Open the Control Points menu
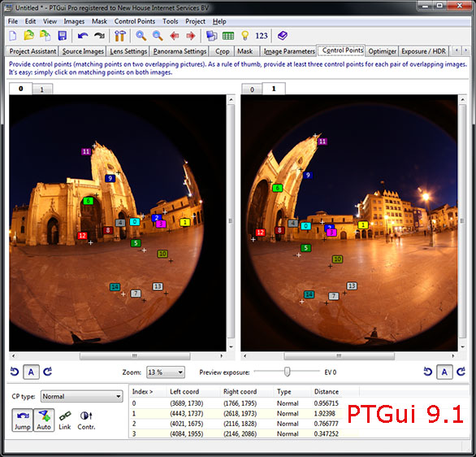Image resolution: width=476 pixels, height=457 pixels. tap(135, 21)
